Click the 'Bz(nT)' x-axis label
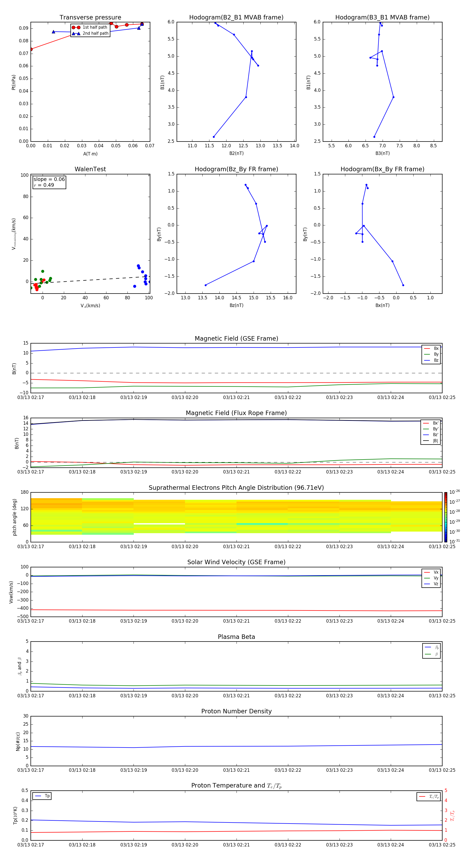Image resolution: width=473 pixels, height=868 pixels. pos(236,305)
